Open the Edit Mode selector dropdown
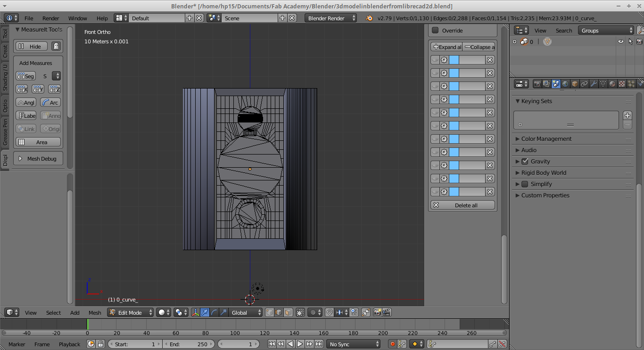 pyautogui.click(x=131, y=312)
